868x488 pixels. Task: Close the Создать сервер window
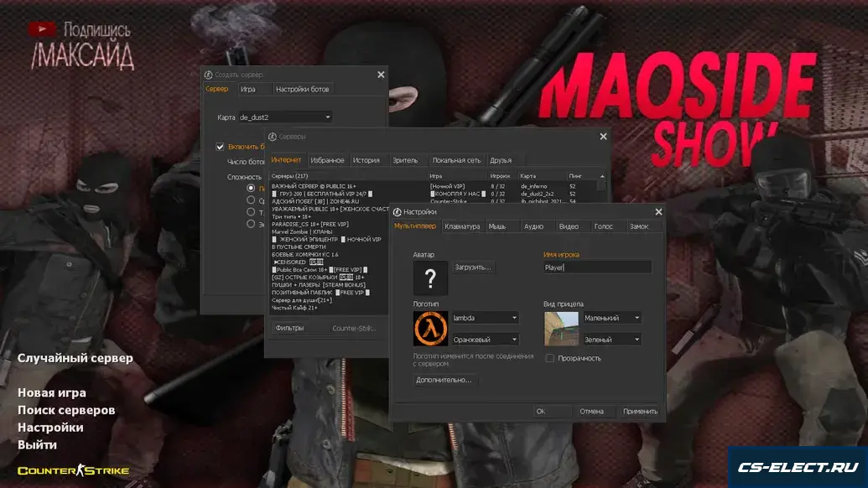coord(381,75)
